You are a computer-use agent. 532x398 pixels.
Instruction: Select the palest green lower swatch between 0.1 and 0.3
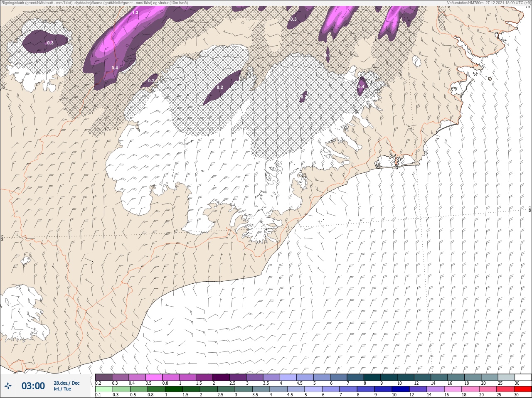(x=103, y=389)
